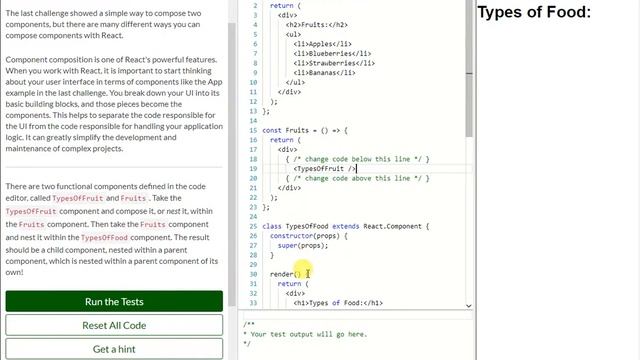
Task: Click the 'change code above this line' comment
Action: coord(357,178)
